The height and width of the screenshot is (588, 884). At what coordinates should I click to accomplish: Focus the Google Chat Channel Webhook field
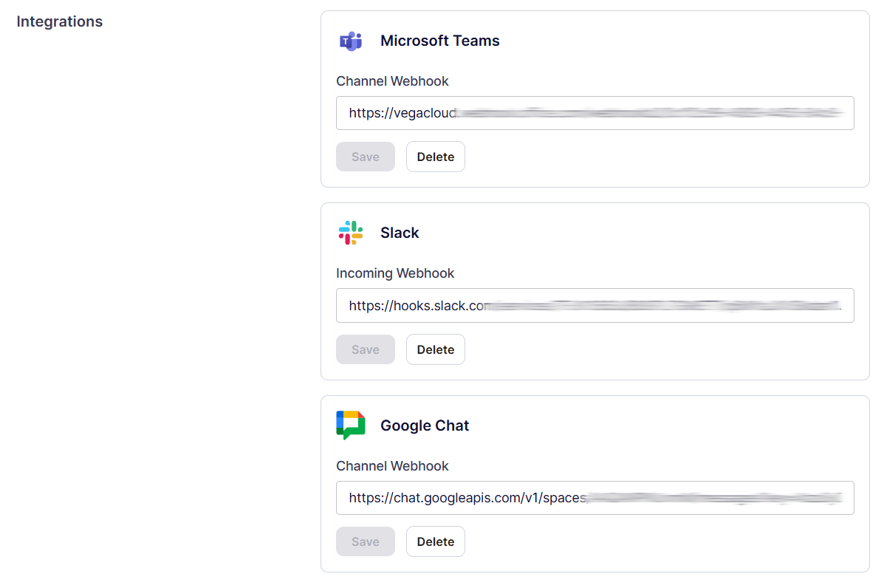coord(595,498)
